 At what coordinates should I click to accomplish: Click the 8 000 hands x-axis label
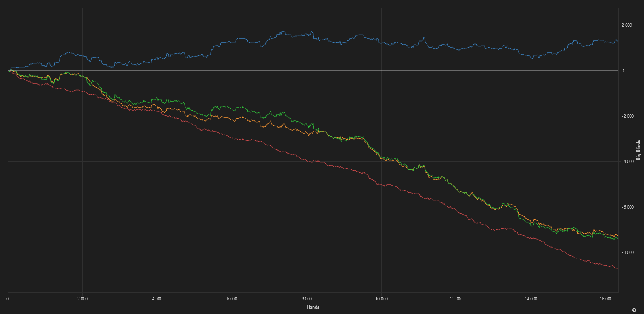click(x=307, y=299)
